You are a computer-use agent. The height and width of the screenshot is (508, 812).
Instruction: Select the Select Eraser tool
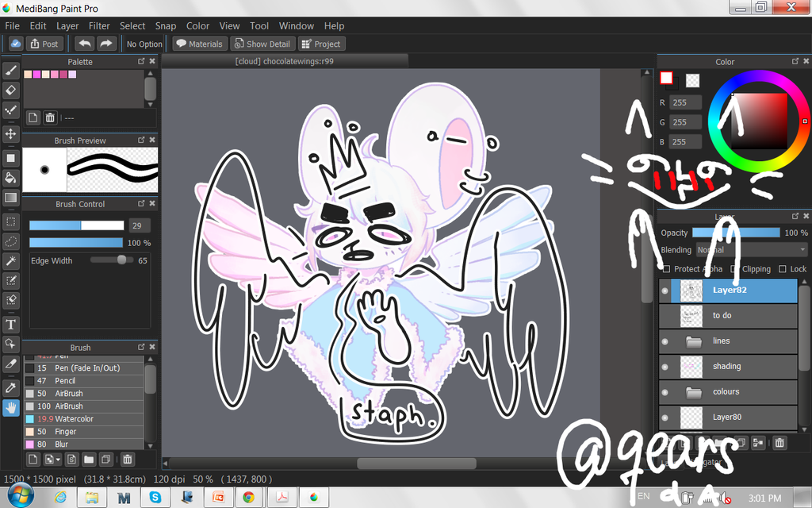11,300
